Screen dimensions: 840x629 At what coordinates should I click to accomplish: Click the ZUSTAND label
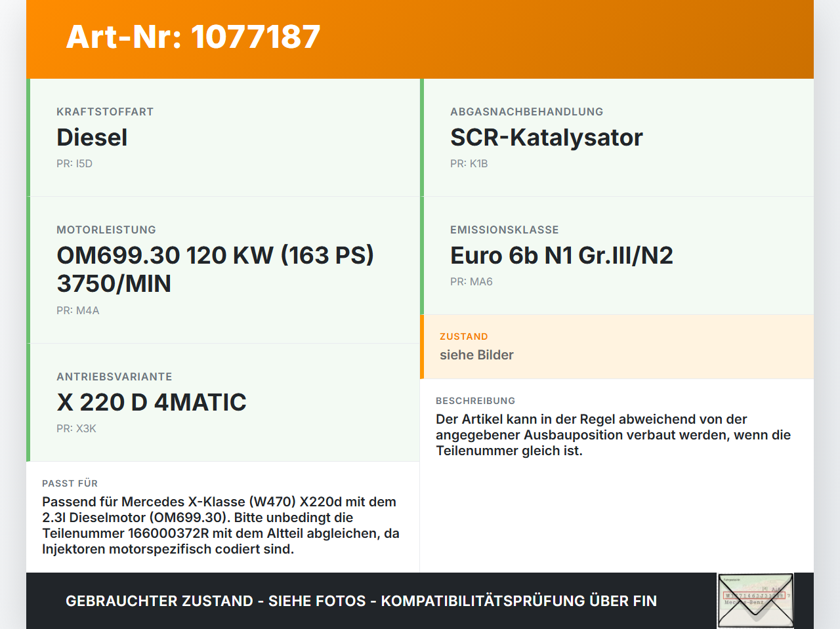point(463,336)
